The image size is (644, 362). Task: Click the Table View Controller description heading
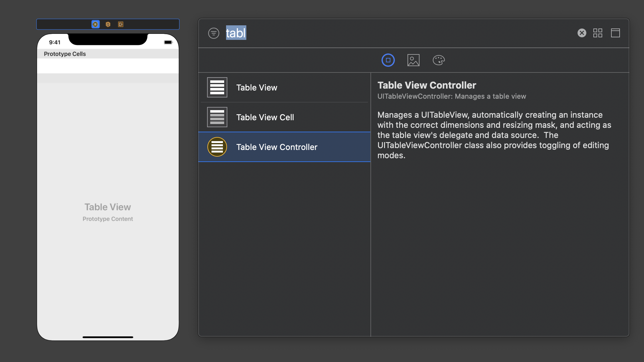[426, 85]
